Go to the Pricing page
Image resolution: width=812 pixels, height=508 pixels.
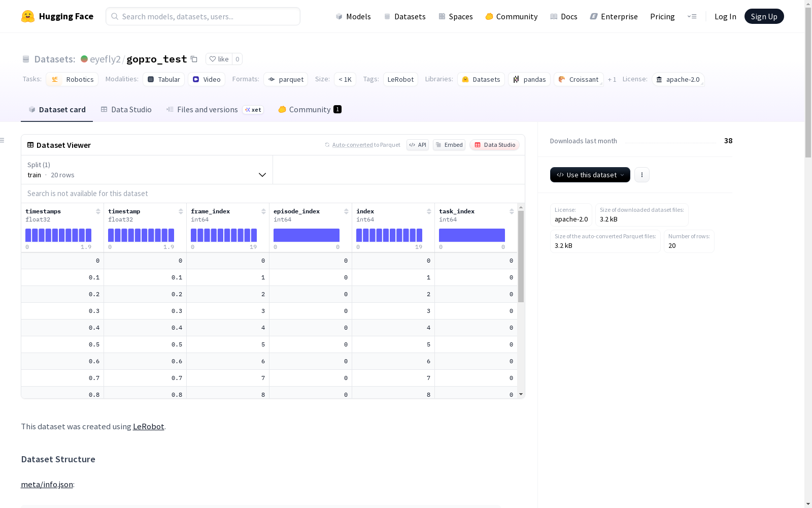(662, 16)
